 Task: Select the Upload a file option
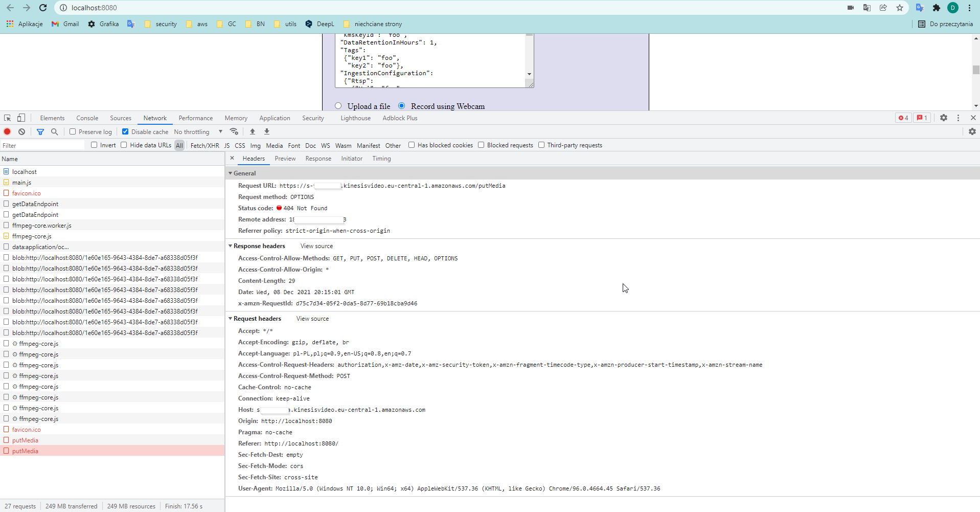pos(338,105)
